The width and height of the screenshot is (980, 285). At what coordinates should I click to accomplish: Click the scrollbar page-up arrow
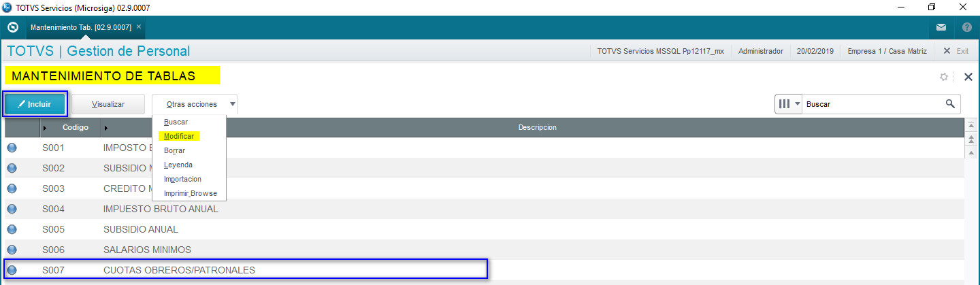point(970,139)
